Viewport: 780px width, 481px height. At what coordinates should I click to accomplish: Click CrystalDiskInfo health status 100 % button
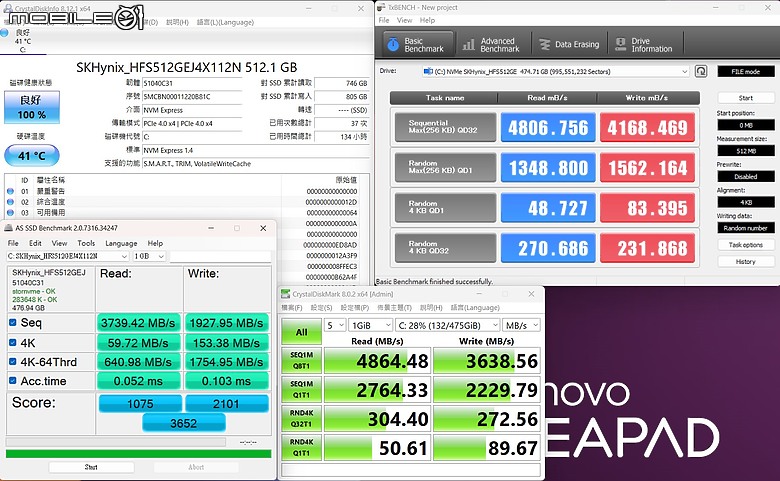[32, 107]
